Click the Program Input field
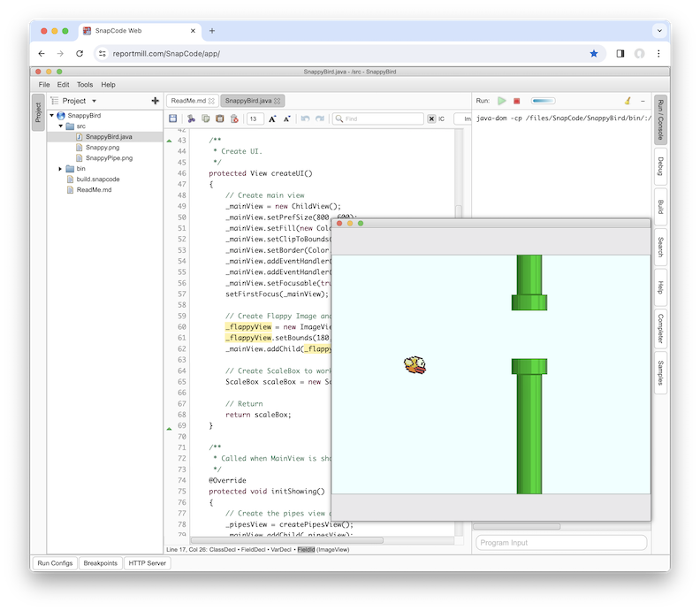The width and height of the screenshot is (700, 611). pyautogui.click(x=561, y=543)
